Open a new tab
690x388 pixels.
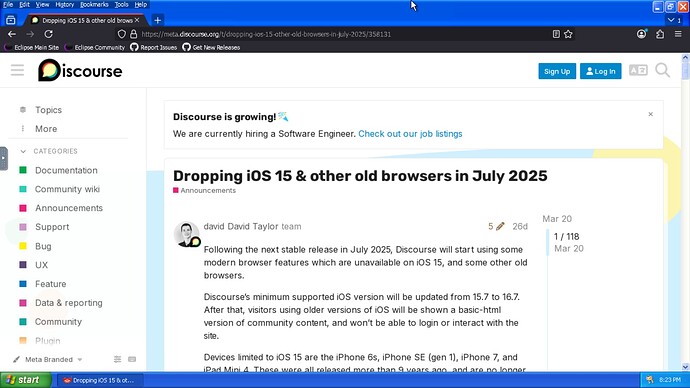tap(158, 20)
